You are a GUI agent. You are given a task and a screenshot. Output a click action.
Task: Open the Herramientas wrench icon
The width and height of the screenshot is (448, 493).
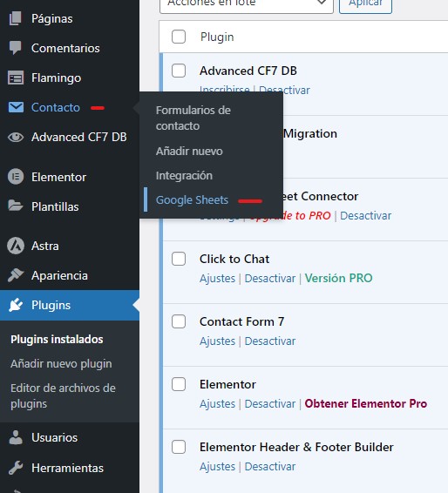pos(16,468)
